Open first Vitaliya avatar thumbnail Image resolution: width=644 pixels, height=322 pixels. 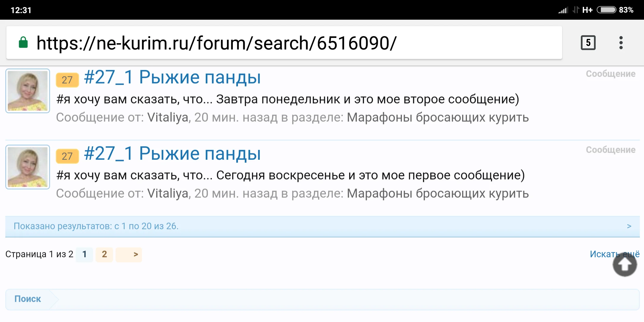[27, 91]
